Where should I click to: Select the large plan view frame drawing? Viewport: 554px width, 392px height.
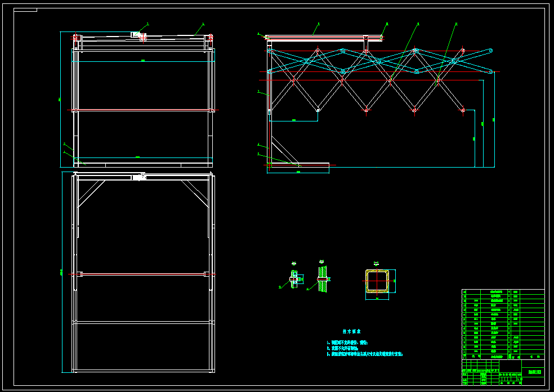[x=143, y=272]
